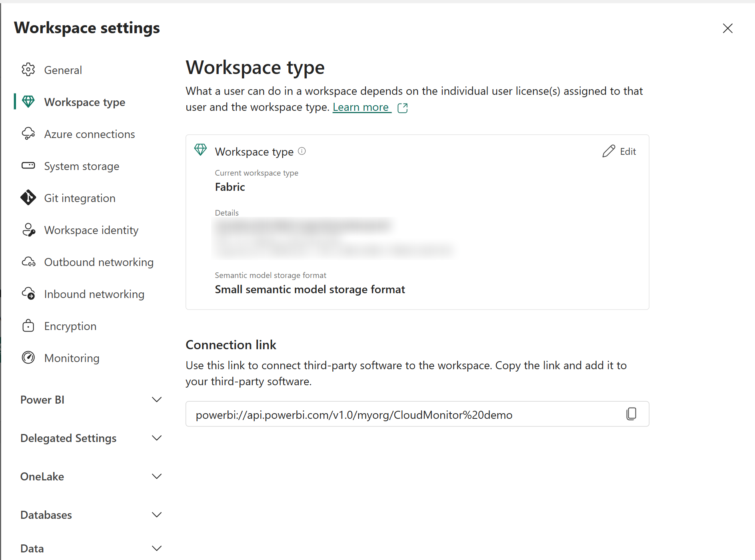
Task: Click the Edit button label
Action: (x=628, y=152)
